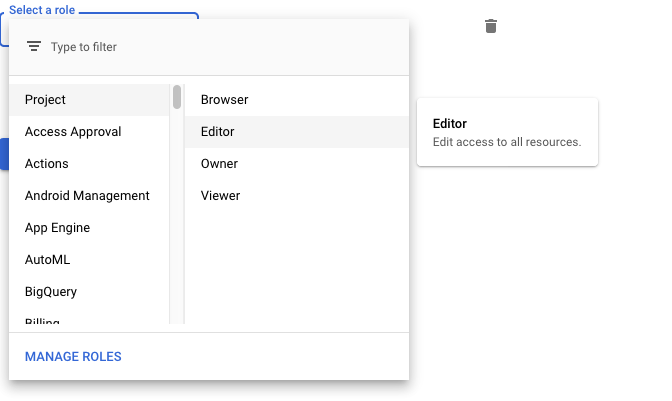Screen dimensions: 672x401
Task: Click the Editor description tooltip card
Action: (x=507, y=132)
